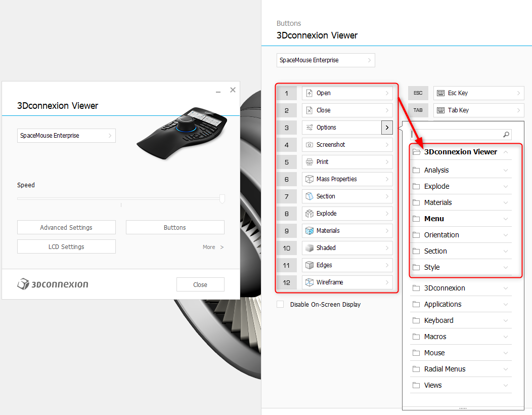Click the Wireframe cube icon
532x415 pixels.
[x=309, y=282]
